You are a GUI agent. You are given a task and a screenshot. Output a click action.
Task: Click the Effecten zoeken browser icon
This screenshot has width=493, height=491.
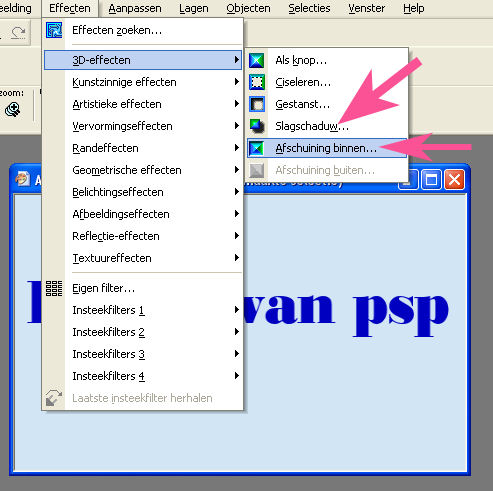coord(54,30)
